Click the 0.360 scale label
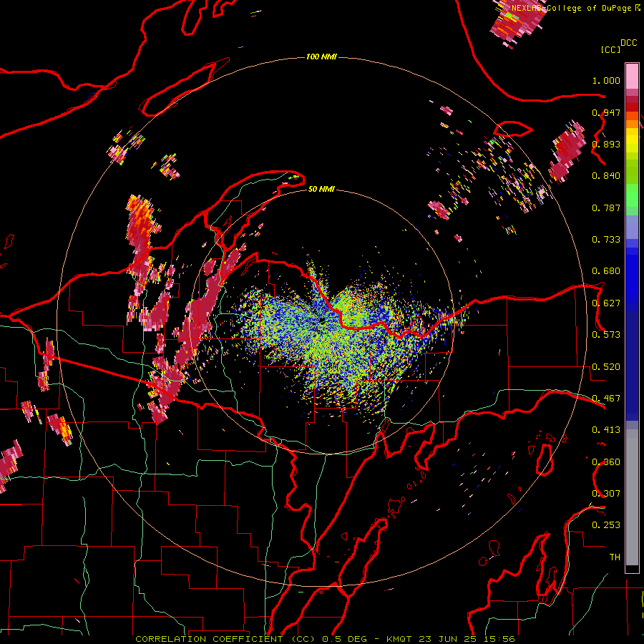644x644 pixels. click(606, 462)
